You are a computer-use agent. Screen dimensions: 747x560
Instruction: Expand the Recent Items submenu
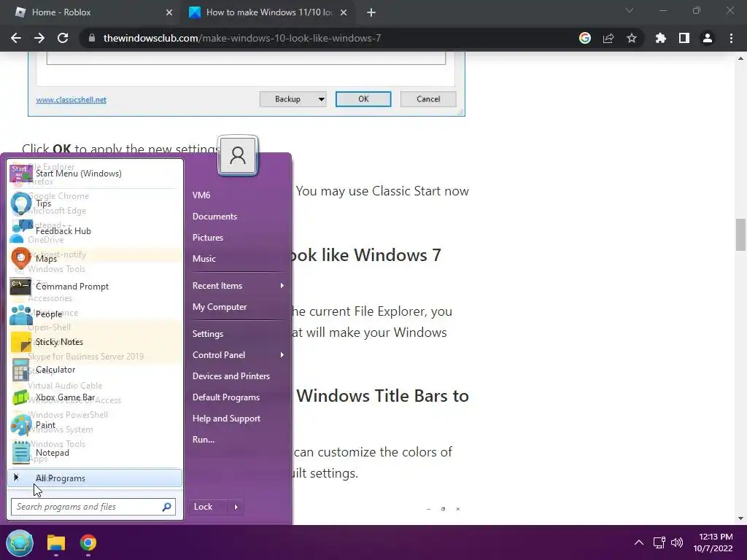click(239, 286)
